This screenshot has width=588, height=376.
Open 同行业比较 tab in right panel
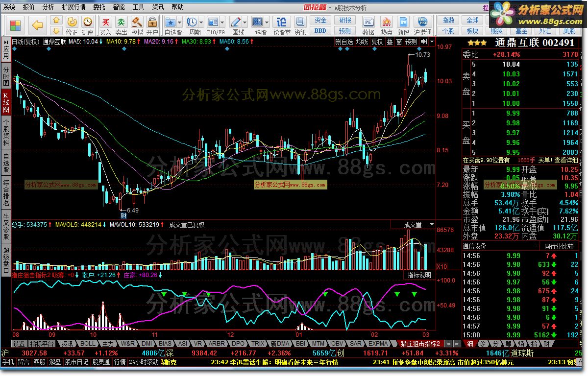pos(559,246)
